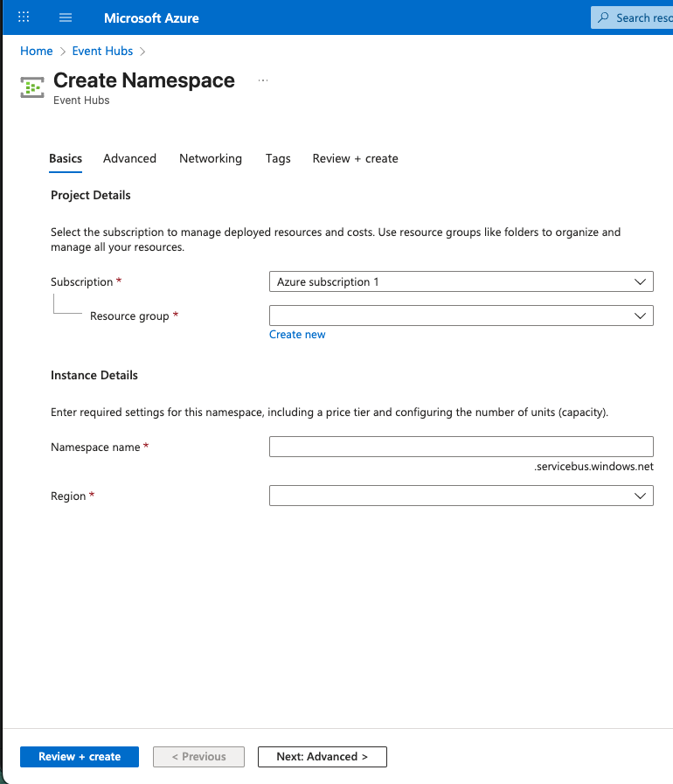Click the Region label
This screenshot has height=784, width=673.
[68, 496]
